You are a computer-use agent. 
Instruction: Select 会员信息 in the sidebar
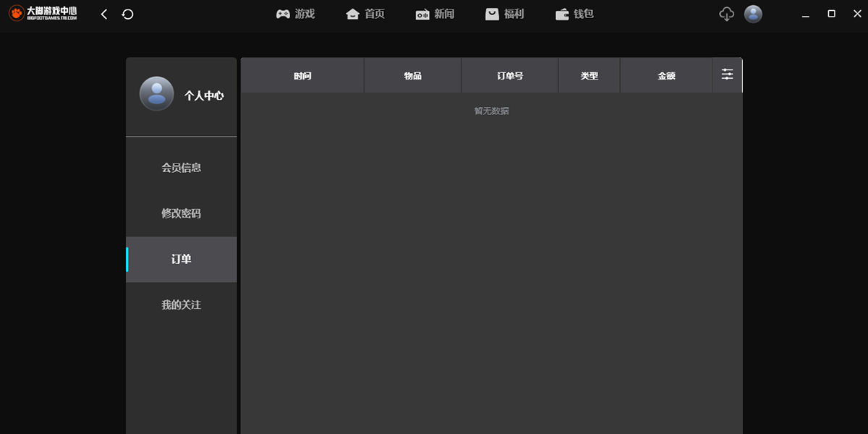click(x=181, y=168)
